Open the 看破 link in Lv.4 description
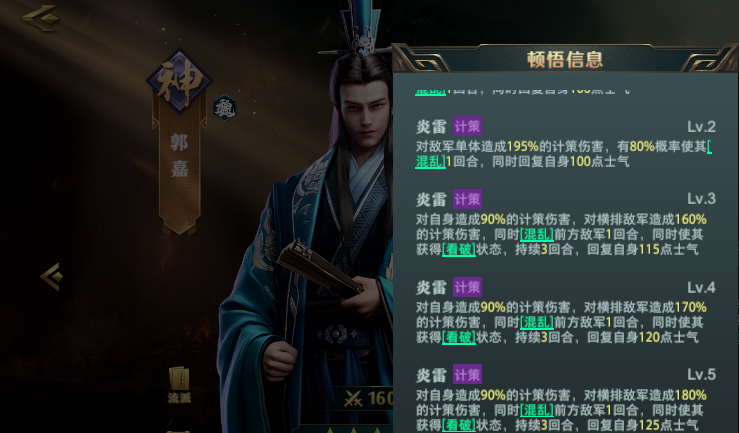The width and height of the screenshot is (739, 433). click(459, 337)
